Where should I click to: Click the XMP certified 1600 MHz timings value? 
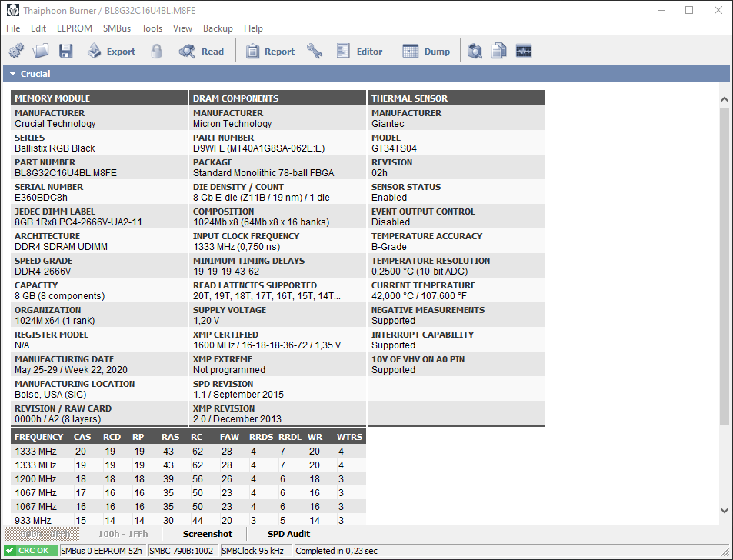click(x=267, y=345)
